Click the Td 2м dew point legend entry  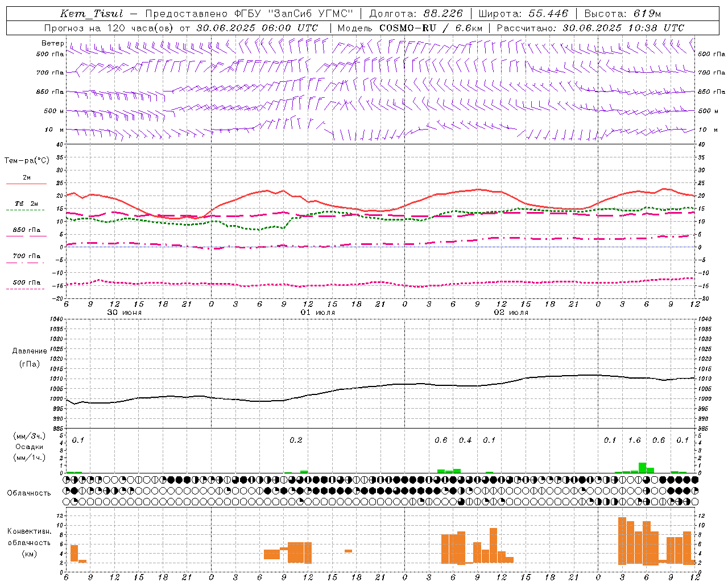click(26, 203)
